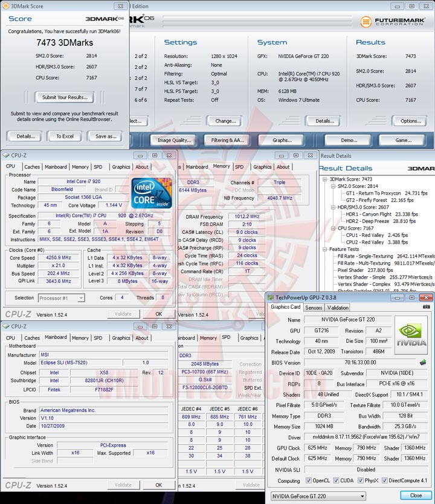This screenshot has height=504, width=435.
Task: Collapse the HDR/SM3.0 Score: 2607 node
Action: 333,207
